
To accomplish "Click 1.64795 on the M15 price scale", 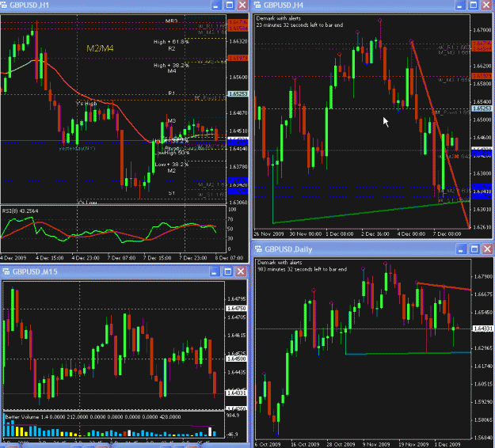I will click(237, 298).
